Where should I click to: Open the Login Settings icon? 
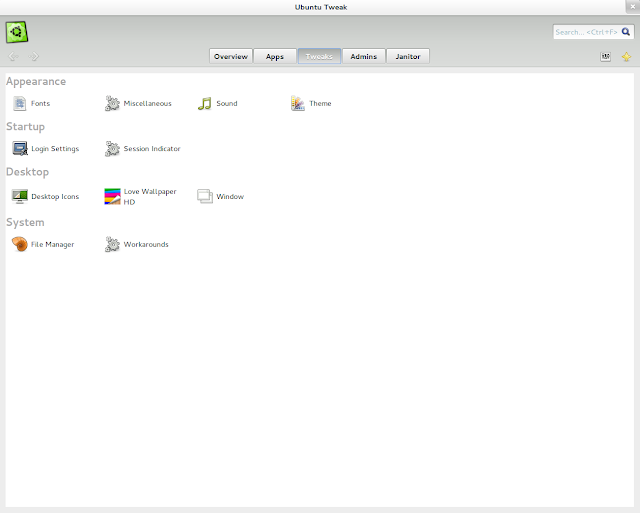click(20, 149)
